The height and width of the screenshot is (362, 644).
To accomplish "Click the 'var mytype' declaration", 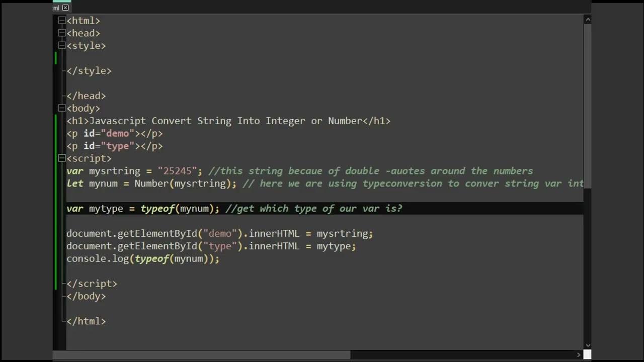I will (95, 209).
